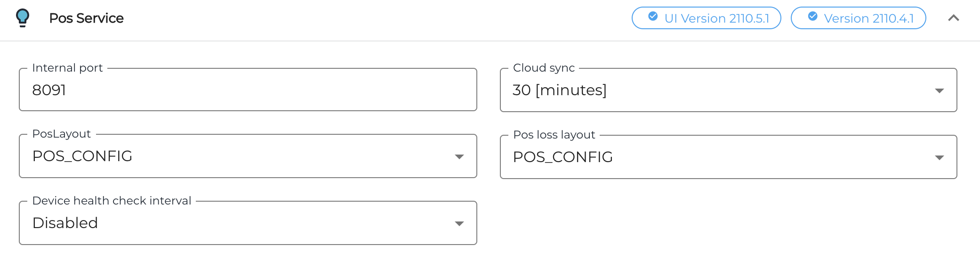Click the PosLayout field label
The width and height of the screenshot is (980, 262).
[61, 134]
